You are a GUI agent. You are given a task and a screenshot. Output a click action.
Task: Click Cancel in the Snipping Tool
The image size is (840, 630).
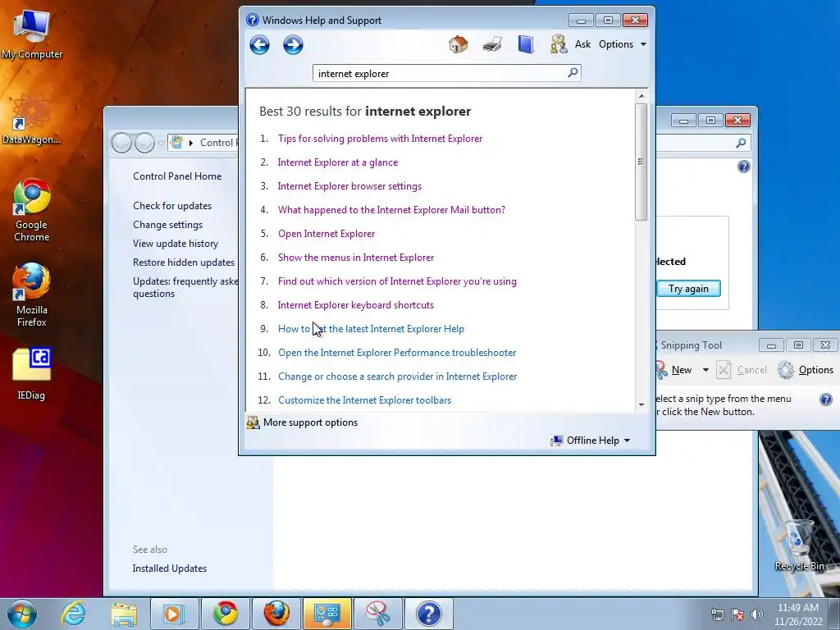point(743,370)
